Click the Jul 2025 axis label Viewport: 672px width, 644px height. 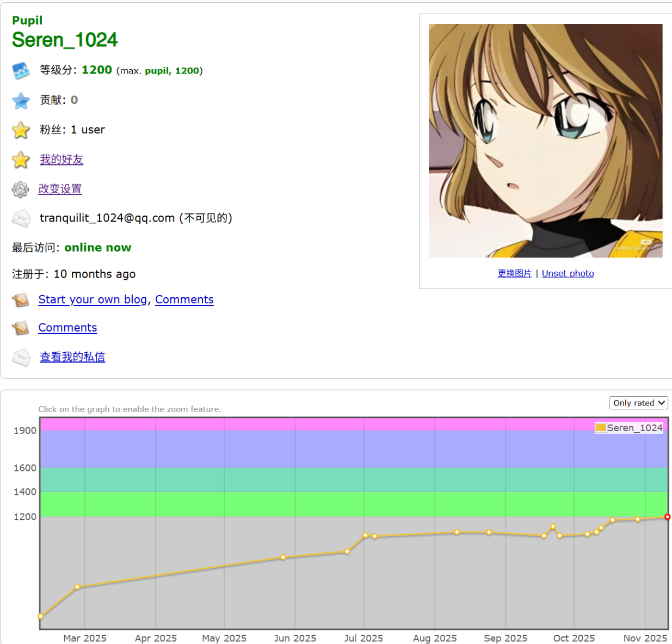pos(363,638)
